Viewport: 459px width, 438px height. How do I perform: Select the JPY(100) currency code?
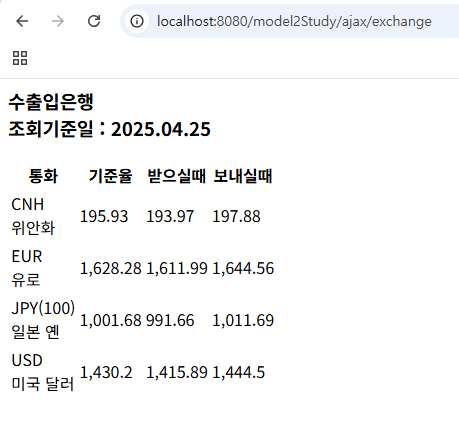pos(43,308)
